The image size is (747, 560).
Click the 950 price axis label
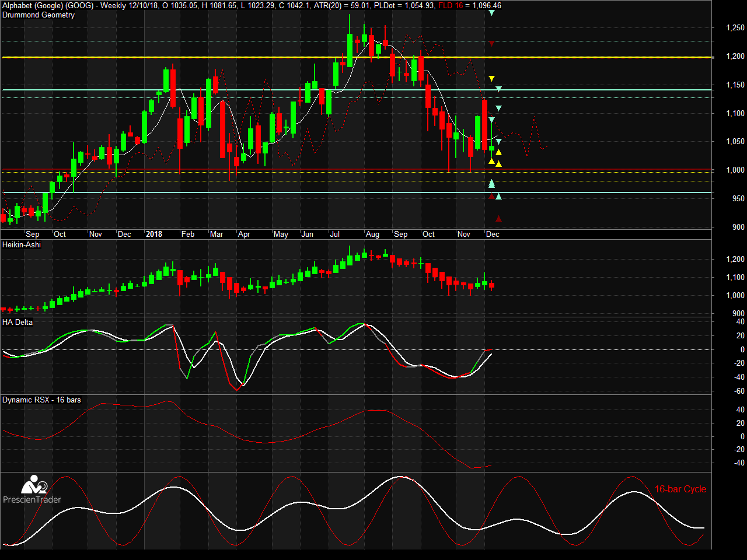click(739, 198)
